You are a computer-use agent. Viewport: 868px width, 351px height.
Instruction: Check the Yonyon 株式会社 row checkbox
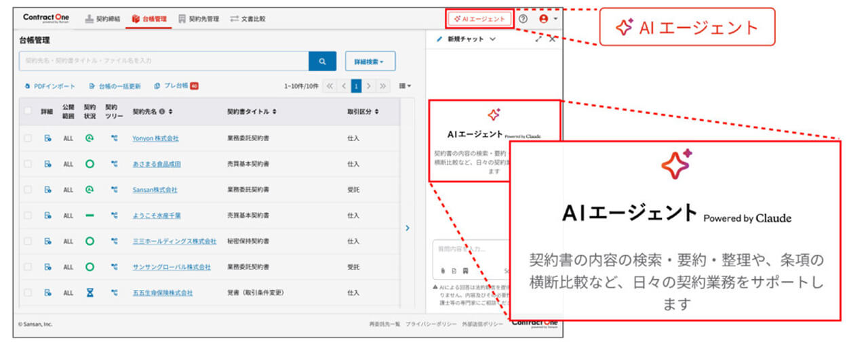click(28, 138)
